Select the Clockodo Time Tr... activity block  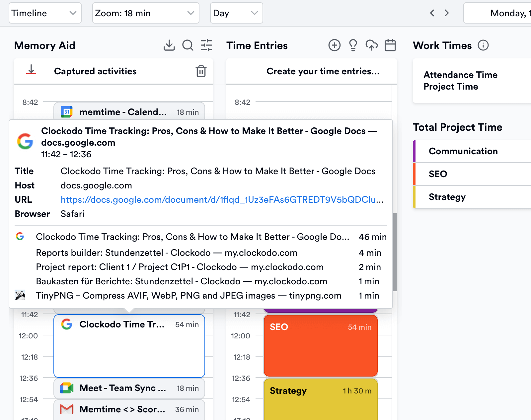(x=129, y=346)
